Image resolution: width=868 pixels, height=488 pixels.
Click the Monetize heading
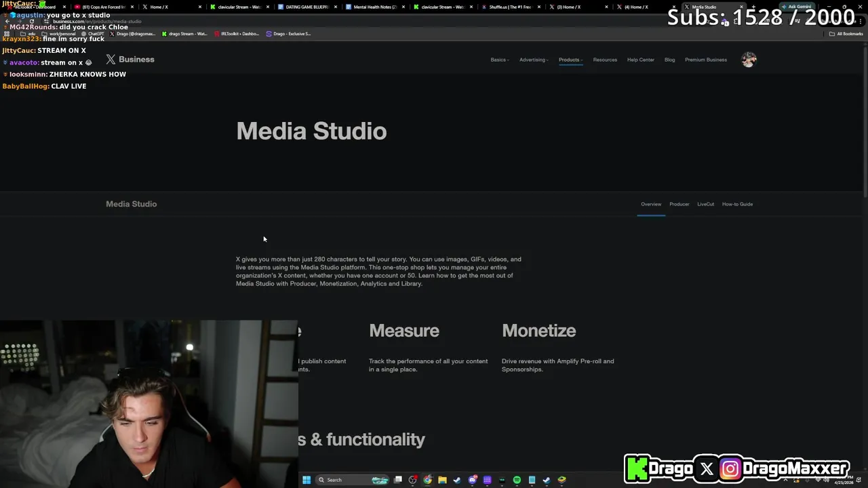(x=539, y=331)
